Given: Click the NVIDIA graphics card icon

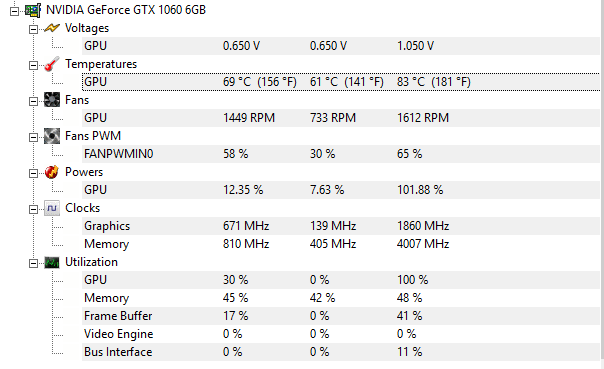Looking at the screenshot, I should 33,10.
